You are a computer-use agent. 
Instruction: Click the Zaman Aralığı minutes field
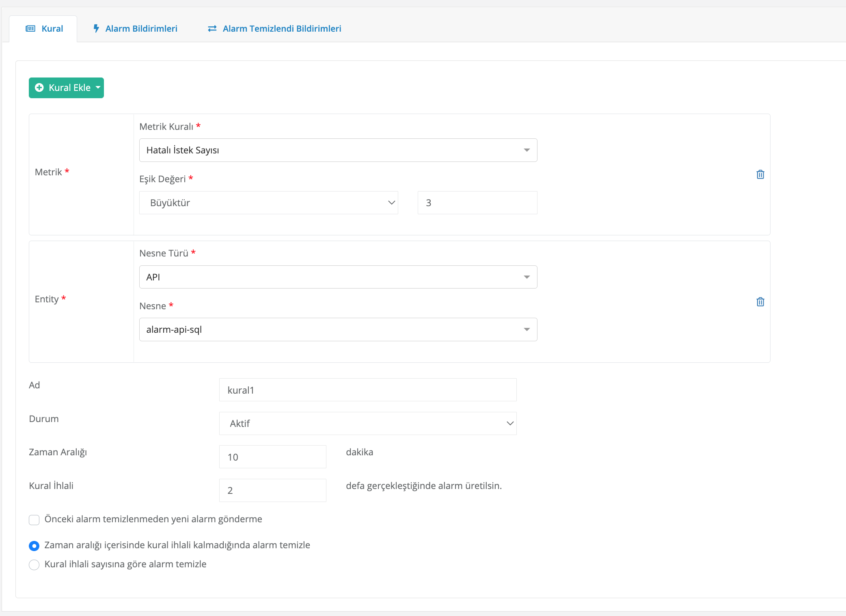coord(273,457)
